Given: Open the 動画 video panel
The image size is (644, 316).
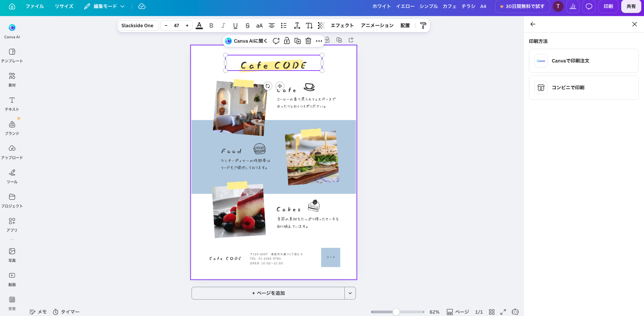Looking at the screenshot, I should tap(12, 279).
